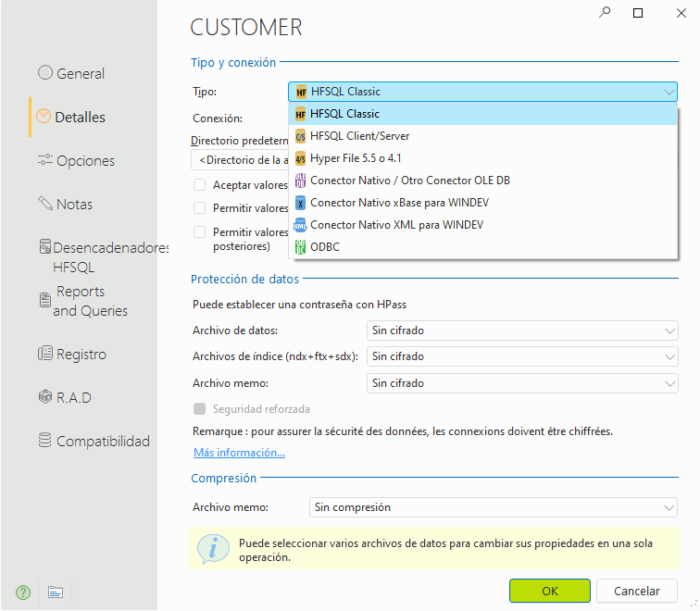This screenshot has height=611, width=700.
Task: Click the description window icon at bottom left
Action: 56,592
